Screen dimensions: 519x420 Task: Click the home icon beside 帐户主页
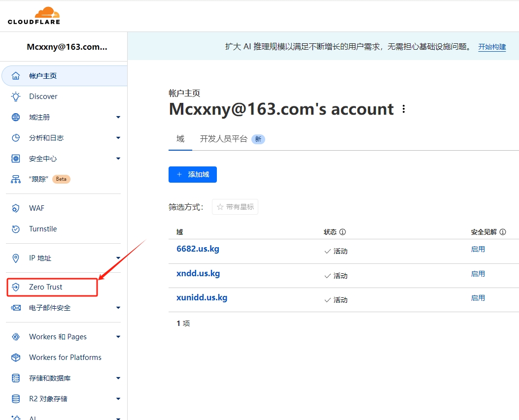click(16, 76)
